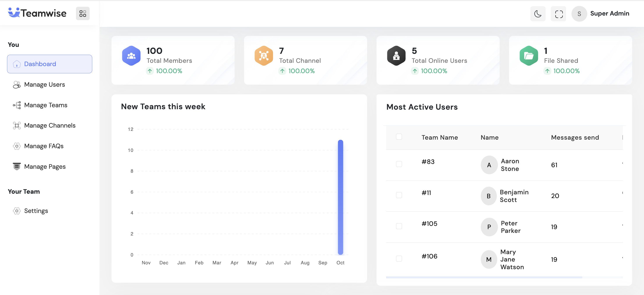
Task: Click the Total Members hexagon icon
Action: click(131, 56)
